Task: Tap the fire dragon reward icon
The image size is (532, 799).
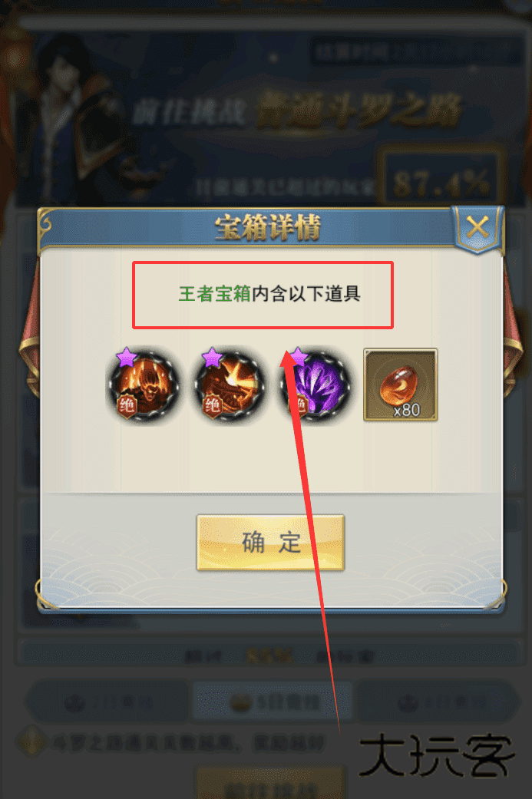Action: tap(230, 386)
